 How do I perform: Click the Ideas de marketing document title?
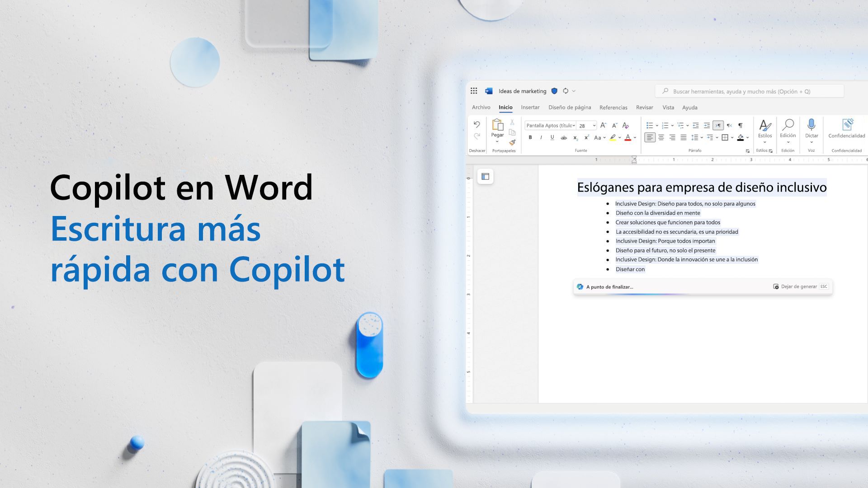(x=523, y=91)
